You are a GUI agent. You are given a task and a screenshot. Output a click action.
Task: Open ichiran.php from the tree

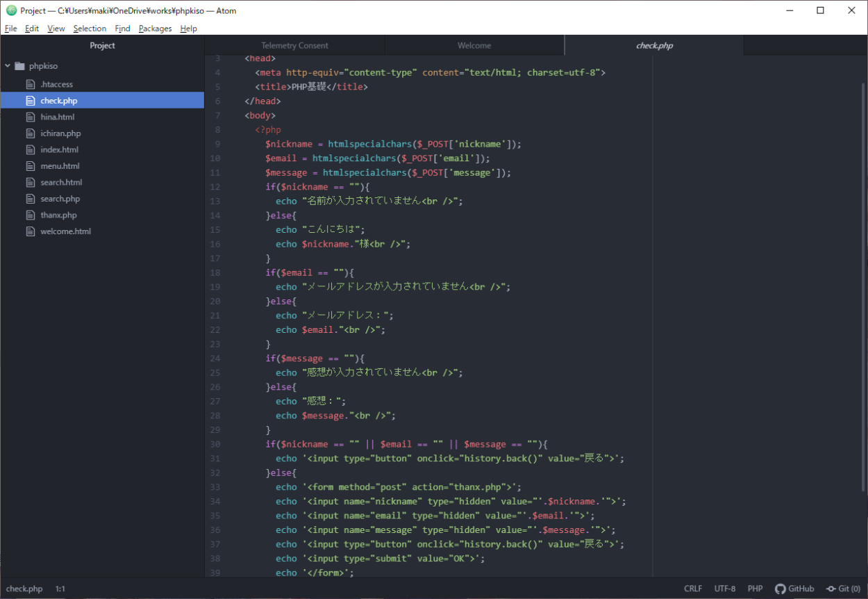[x=60, y=133]
